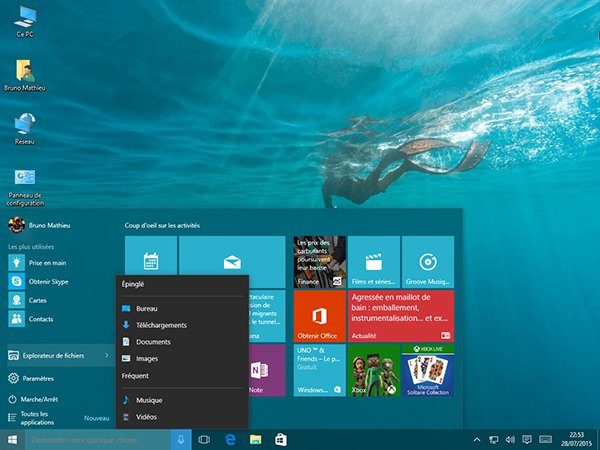Open Vidéos from the frequent list
Image resolution: width=600 pixels, height=450 pixels.
point(182,417)
